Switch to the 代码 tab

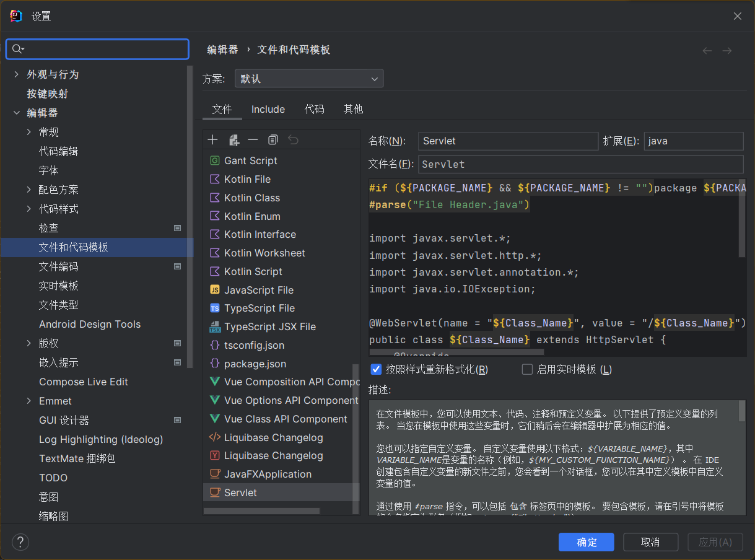[314, 109]
